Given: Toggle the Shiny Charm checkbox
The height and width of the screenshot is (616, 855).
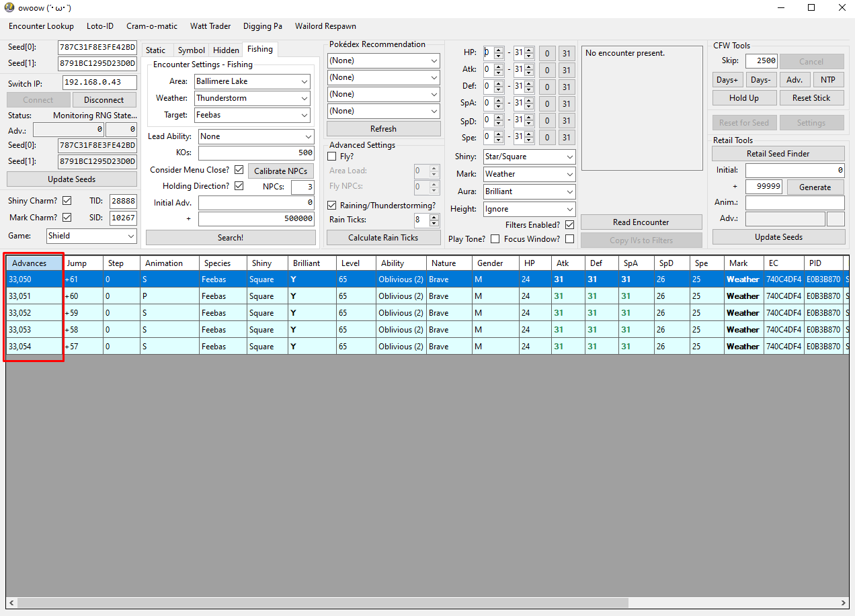Looking at the screenshot, I should click(x=67, y=201).
